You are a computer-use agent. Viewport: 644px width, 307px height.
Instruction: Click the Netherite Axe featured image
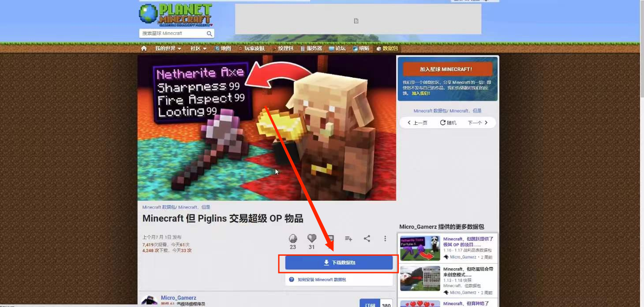pos(267,128)
